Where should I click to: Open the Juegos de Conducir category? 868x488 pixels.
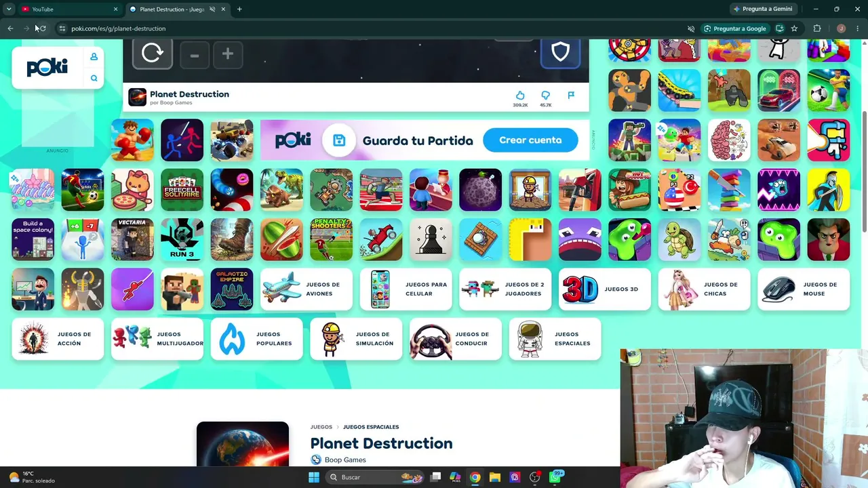click(x=456, y=339)
